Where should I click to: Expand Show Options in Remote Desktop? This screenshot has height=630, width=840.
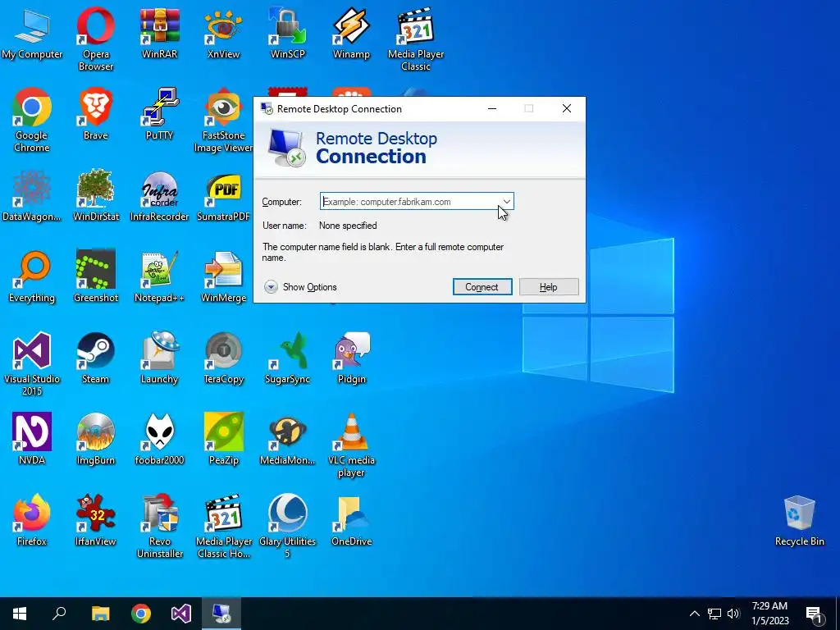point(300,287)
